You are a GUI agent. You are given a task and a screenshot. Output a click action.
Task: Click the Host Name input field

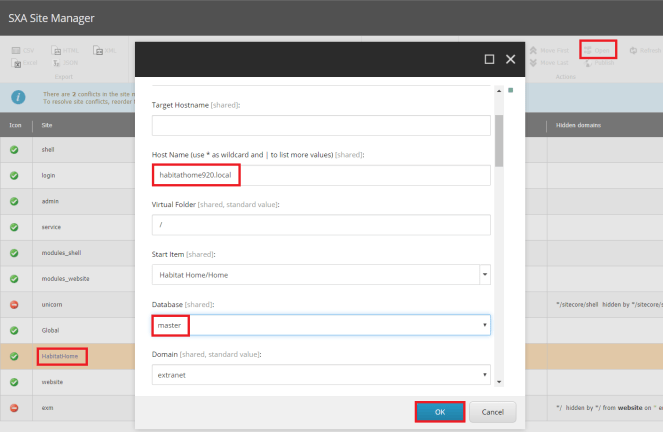(321, 175)
